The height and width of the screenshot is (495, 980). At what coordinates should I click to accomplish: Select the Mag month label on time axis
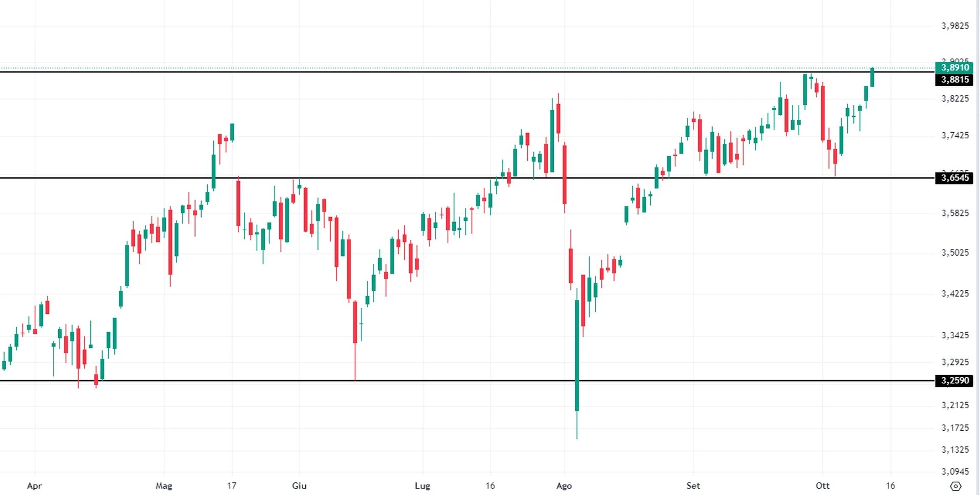click(x=164, y=486)
